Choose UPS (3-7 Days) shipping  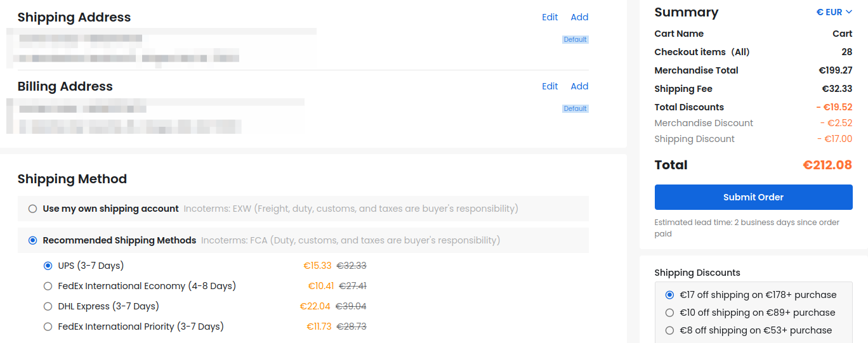tap(48, 266)
